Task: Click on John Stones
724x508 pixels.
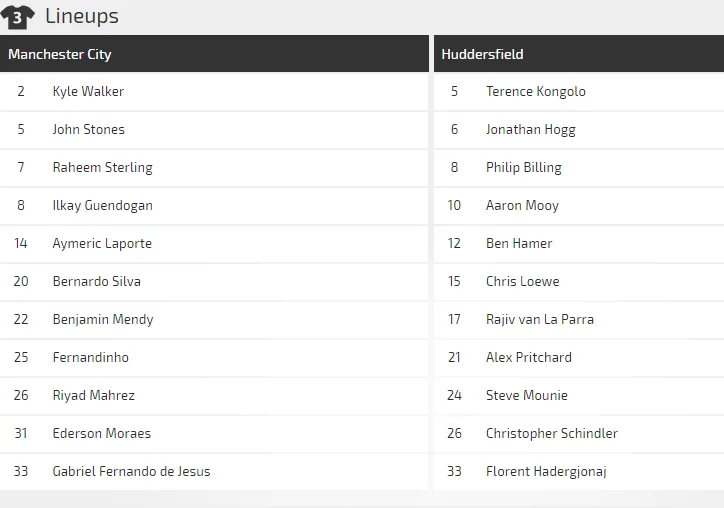Action: (88, 129)
